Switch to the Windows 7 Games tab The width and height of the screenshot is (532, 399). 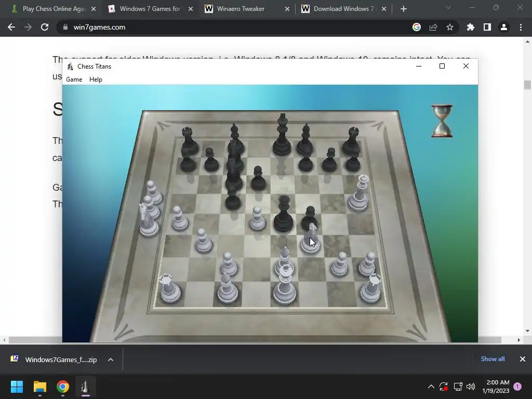pos(150,9)
